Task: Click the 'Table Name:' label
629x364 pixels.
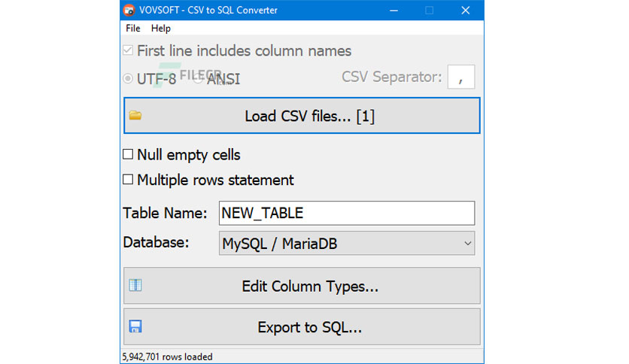Action: [x=165, y=213]
